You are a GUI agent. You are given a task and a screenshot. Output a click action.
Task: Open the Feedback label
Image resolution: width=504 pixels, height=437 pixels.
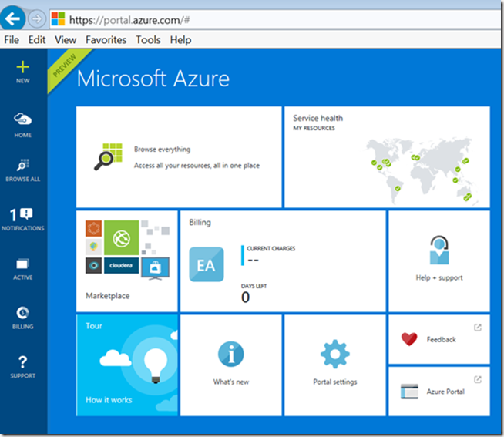click(441, 340)
